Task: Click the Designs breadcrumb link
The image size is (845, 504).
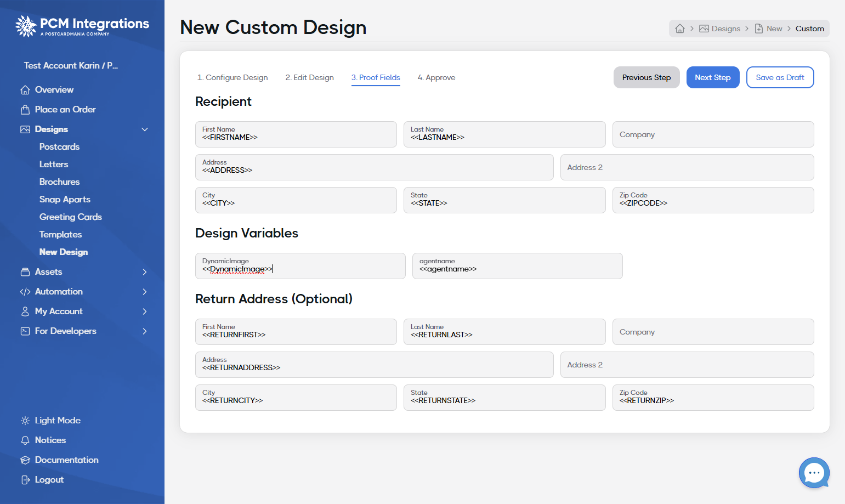Action: [x=719, y=29]
